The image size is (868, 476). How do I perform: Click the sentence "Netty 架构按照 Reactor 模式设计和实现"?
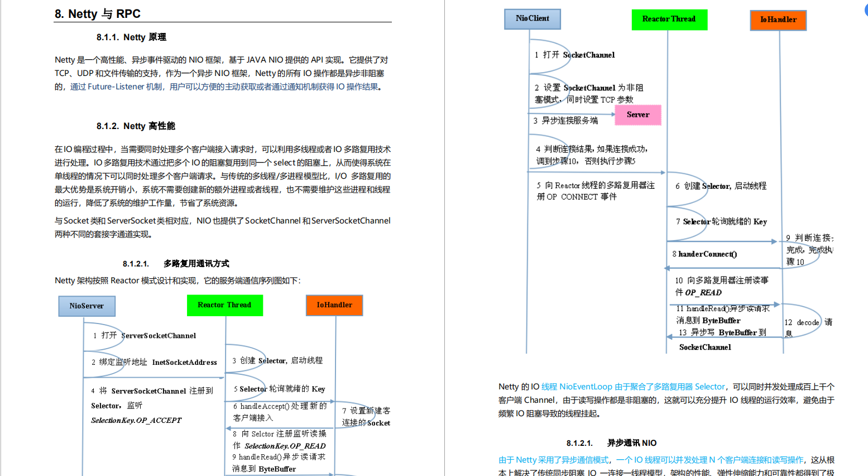pos(178,280)
